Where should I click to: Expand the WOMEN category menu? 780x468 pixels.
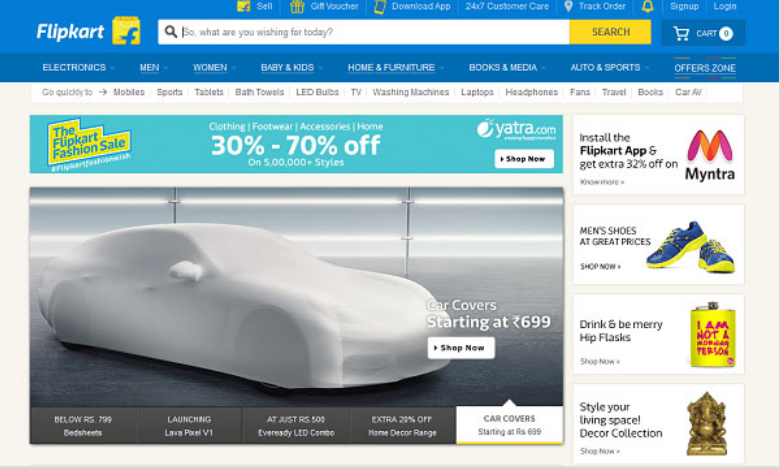tap(214, 67)
